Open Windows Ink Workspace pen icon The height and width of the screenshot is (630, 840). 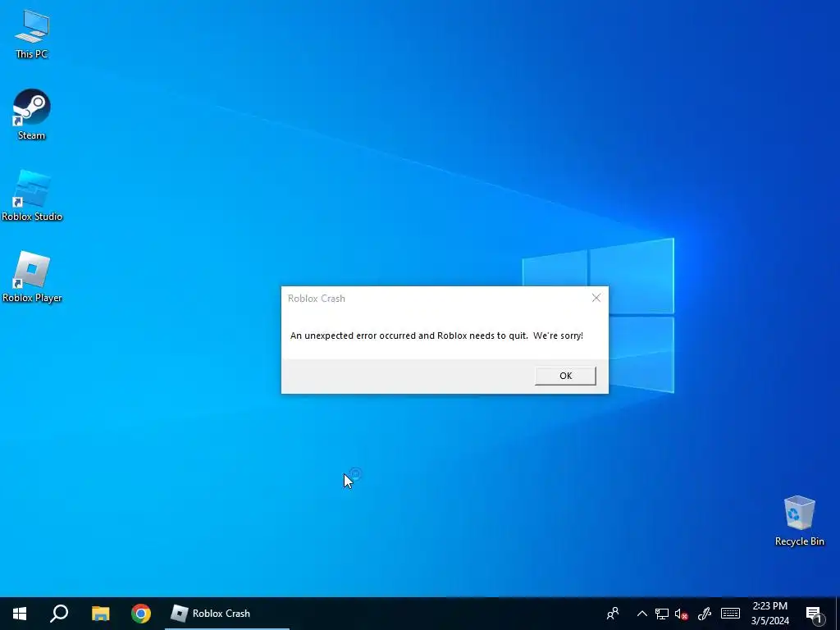click(x=705, y=614)
